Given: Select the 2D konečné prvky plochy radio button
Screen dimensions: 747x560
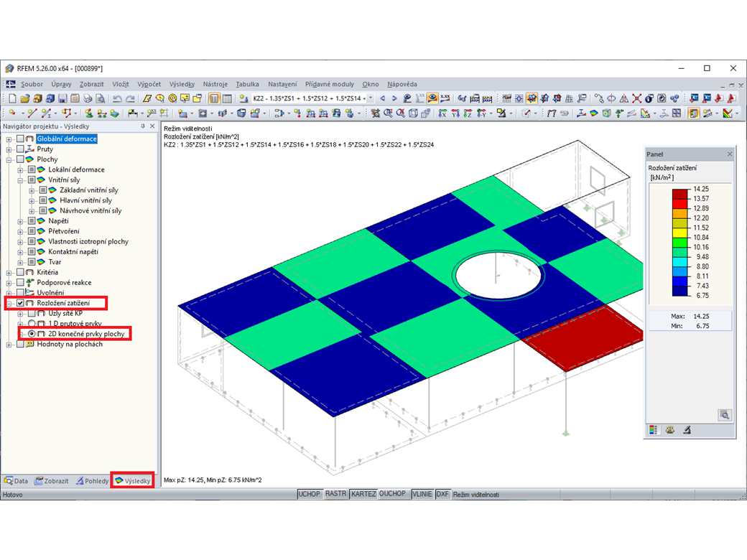Looking at the screenshot, I should click(x=32, y=334).
